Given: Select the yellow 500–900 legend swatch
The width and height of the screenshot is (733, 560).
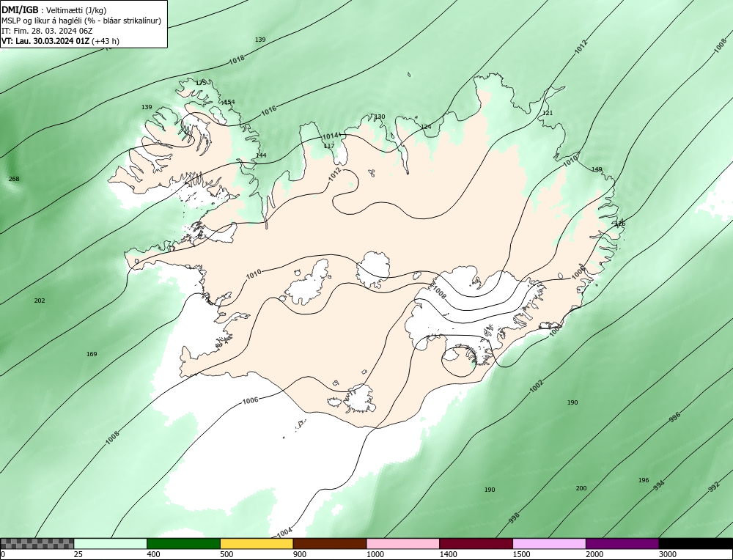Looking at the screenshot, I should click(257, 543).
